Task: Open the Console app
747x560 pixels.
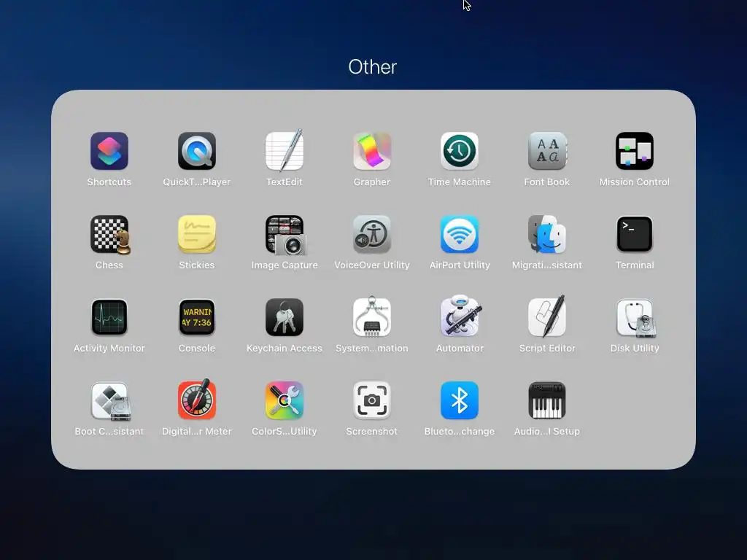Action: point(197,317)
